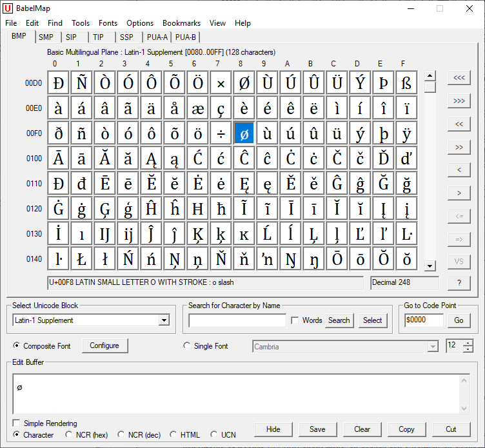This screenshot has width=485, height=448.
Task: Click the single > forward navigation button
Action: pyautogui.click(x=459, y=193)
